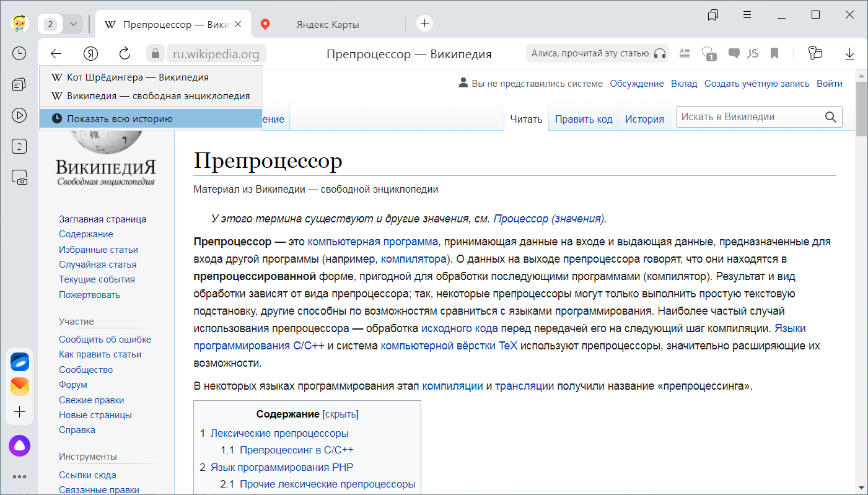Open Yandex Mail icon in sidebar
Screen dimensions: 868x495
pyautogui.click(x=19, y=387)
